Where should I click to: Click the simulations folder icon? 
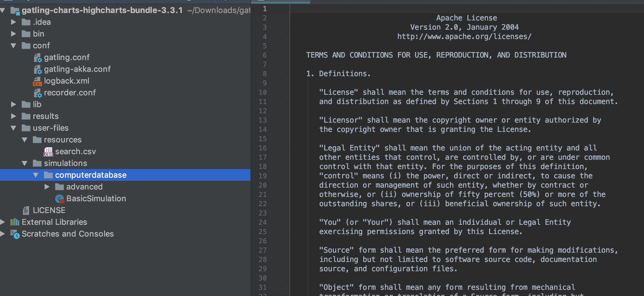[37, 163]
